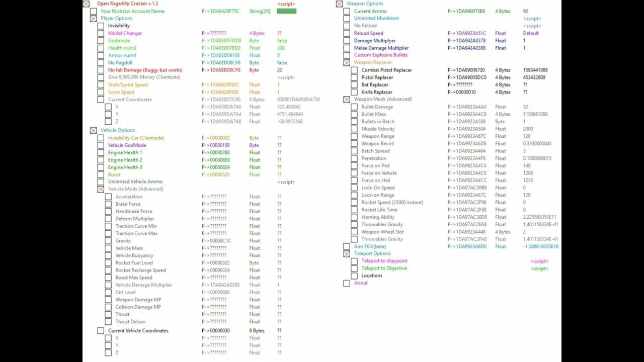Screen dimensions: 644x362
Task: Tick the No Ragdoll checkbox
Action: pos(101,63)
